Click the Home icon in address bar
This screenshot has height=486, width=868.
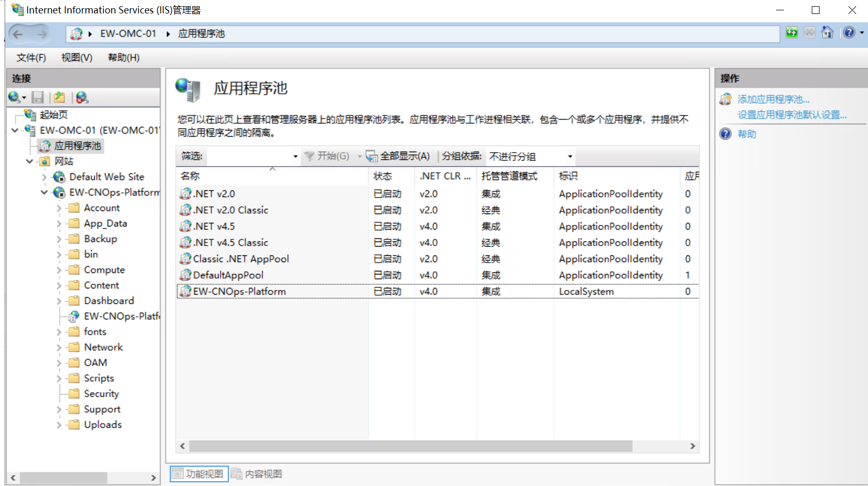pyautogui.click(x=827, y=33)
